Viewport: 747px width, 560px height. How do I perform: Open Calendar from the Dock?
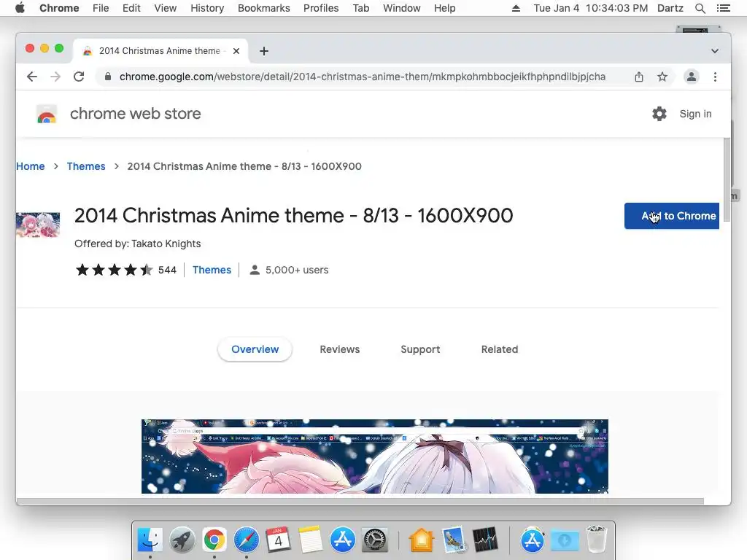[278, 540]
